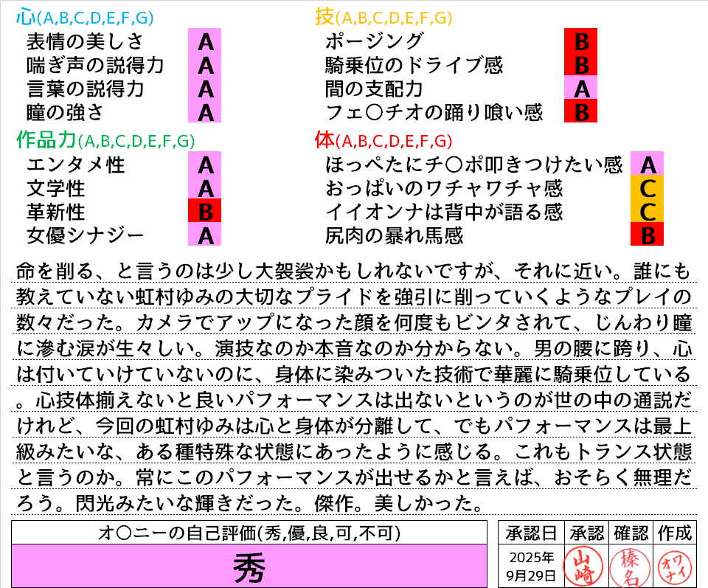The width and height of the screenshot is (708, 588).
Task: Select the A grade beside 表情の美しさ
Action: pos(204,40)
